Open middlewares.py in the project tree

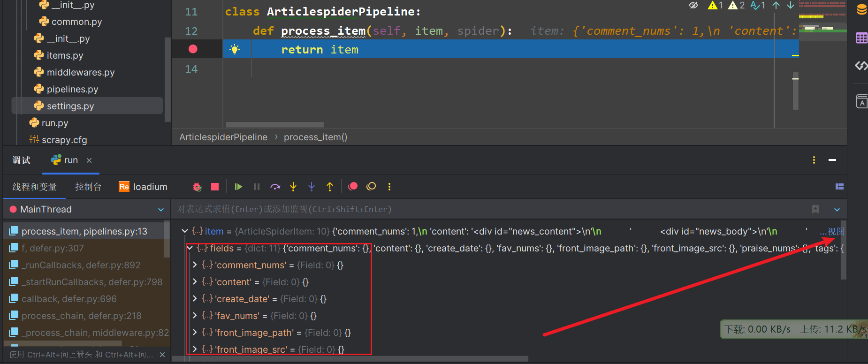74,72
